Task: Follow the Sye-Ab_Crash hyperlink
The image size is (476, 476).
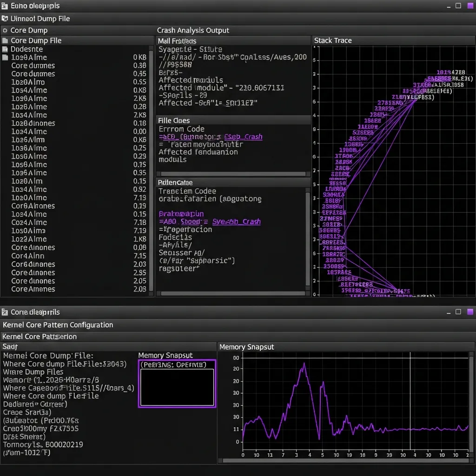Action: [237, 221]
